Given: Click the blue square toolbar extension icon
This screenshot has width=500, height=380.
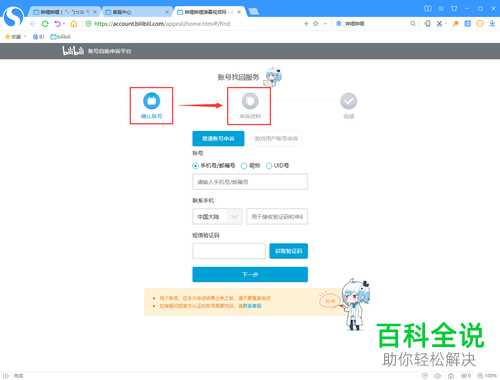Looking at the screenshot, I should coord(468,23).
